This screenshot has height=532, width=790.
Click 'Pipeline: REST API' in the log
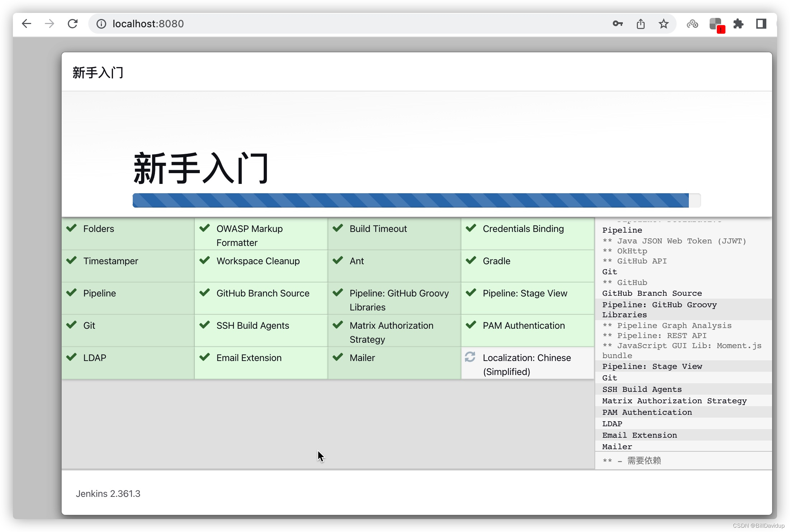[654, 336]
